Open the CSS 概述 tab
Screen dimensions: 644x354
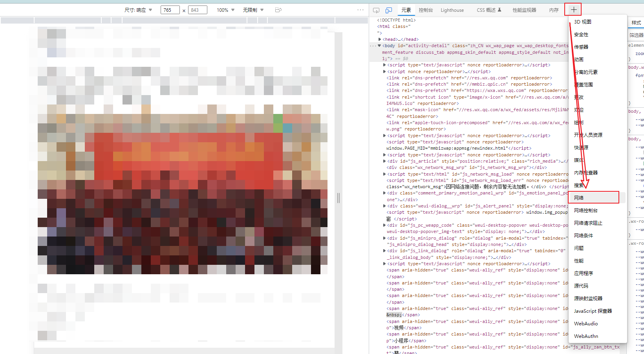[x=489, y=10]
